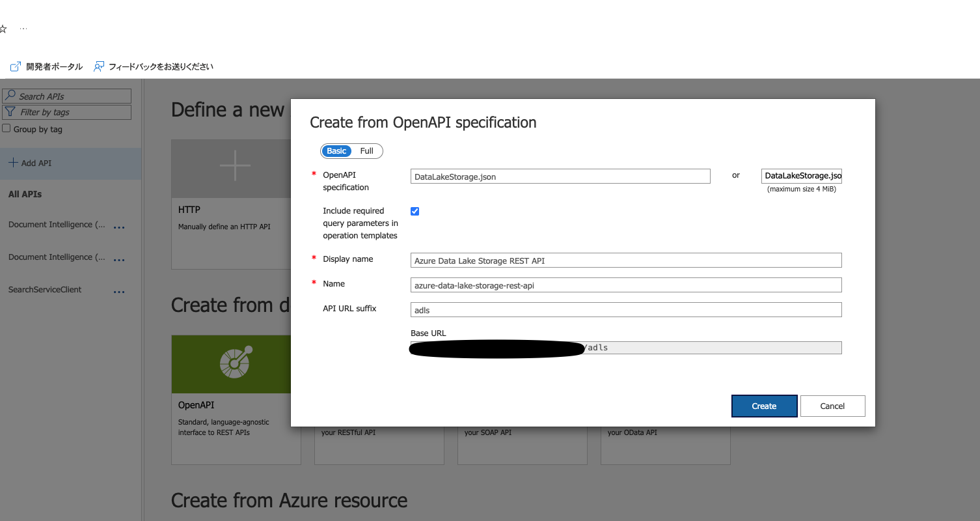Click Add API in sidebar
Viewport: 980px width, 521px height.
pyautogui.click(x=70, y=163)
